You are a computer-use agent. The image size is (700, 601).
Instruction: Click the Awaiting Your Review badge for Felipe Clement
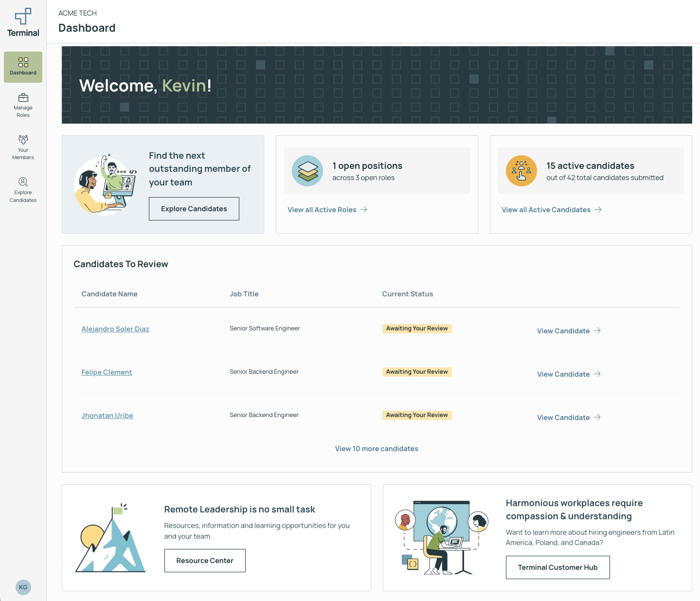point(416,371)
